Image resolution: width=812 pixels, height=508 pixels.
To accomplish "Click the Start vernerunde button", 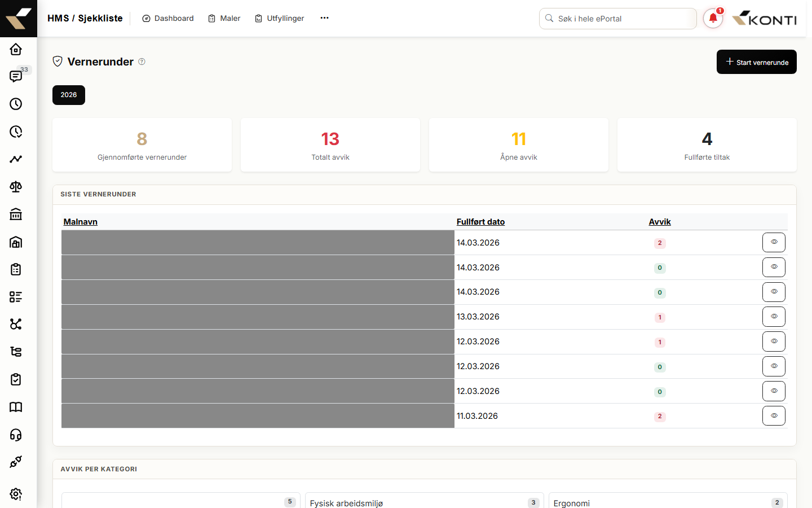I will pyautogui.click(x=757, y=62).
